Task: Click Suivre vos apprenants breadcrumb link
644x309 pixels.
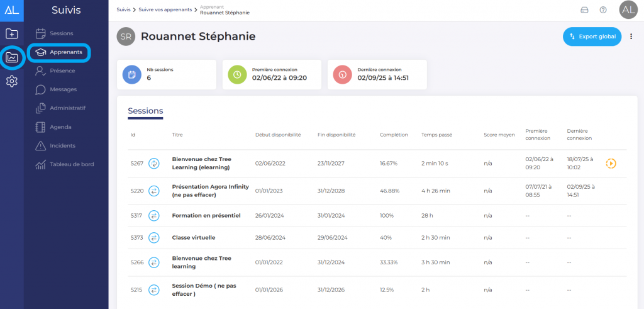Action: 167,10
